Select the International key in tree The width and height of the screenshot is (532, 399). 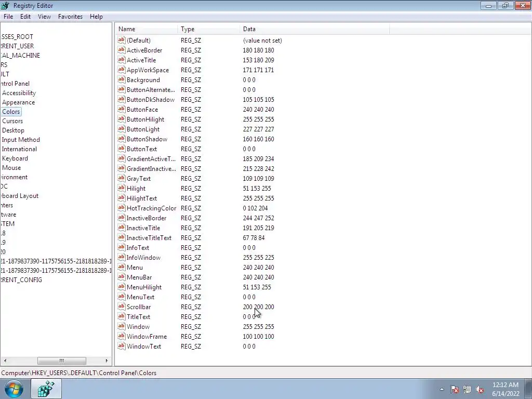pyautogui.click(x=19, y=149)
